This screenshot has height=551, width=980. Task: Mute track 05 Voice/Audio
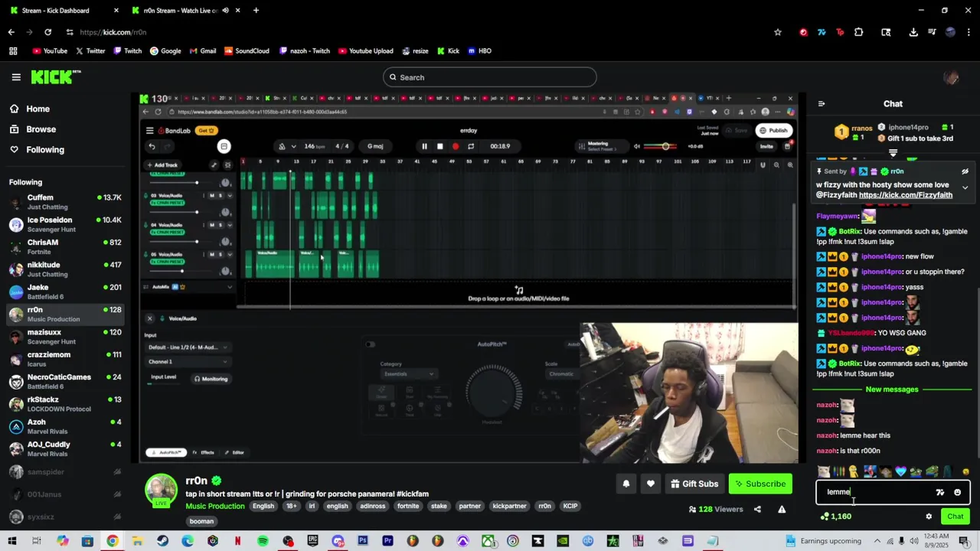tap(212, 254)
